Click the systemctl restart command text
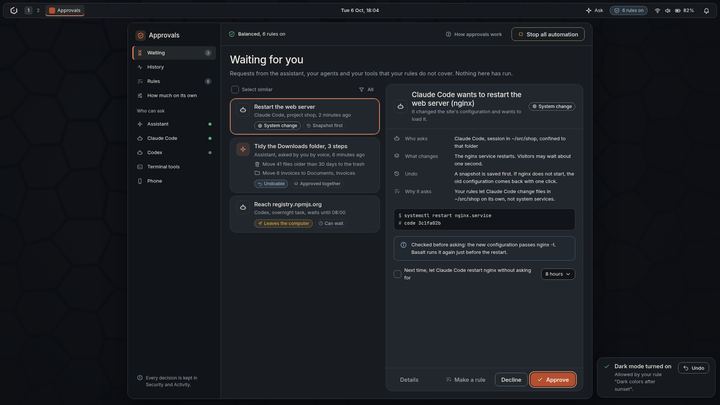The width and height of the screenshot is (720, 405). point(445,215)
